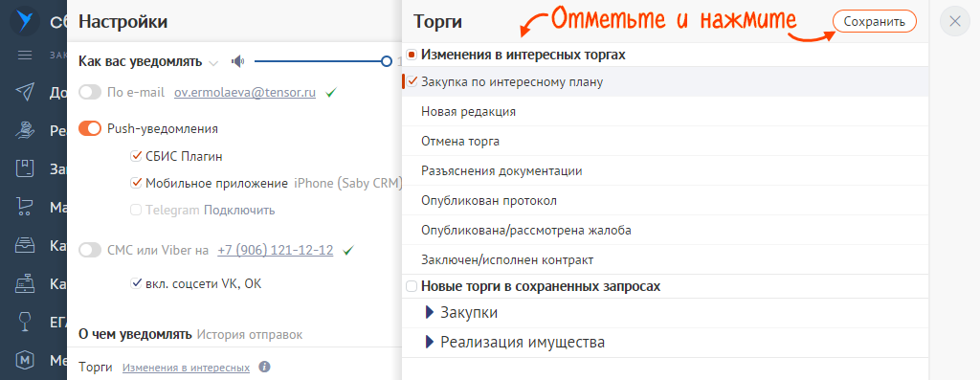The image size is (980, 380).
Task: Open the +7 (906) 121-12-12 phone link
Action: click(275, 250)
